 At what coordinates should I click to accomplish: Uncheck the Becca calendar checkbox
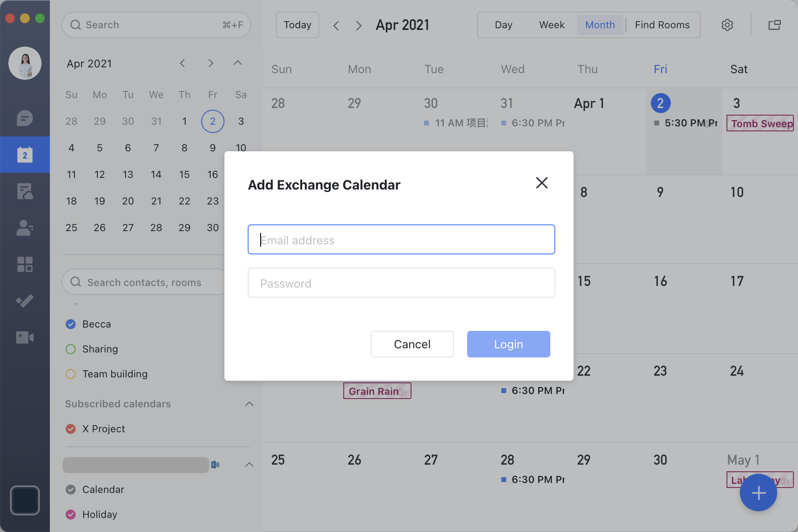71,324
